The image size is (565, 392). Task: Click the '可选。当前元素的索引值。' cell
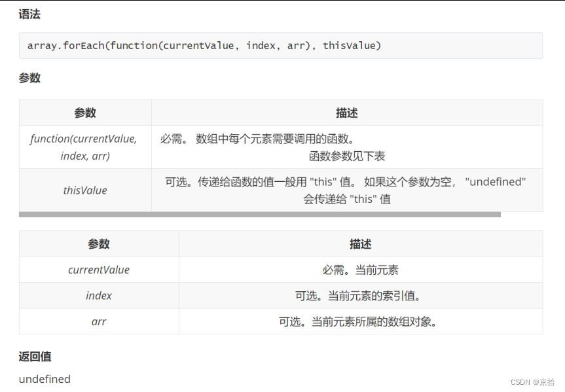[361, 296]
